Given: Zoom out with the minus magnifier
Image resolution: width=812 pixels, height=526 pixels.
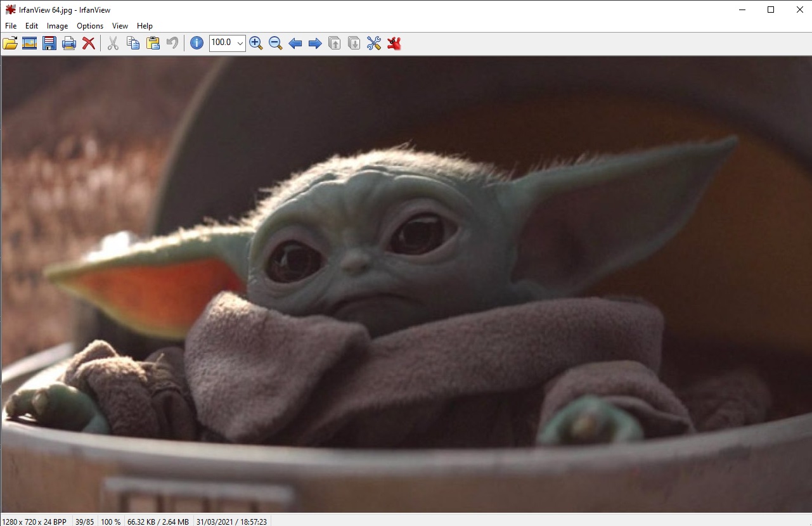Looking at the screenshot, I should point(276,43).
